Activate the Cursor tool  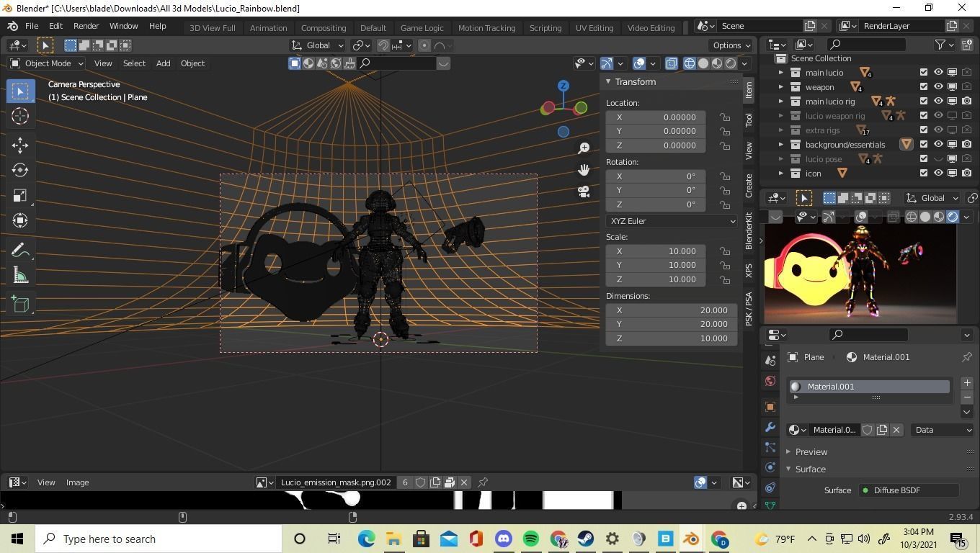20,116
